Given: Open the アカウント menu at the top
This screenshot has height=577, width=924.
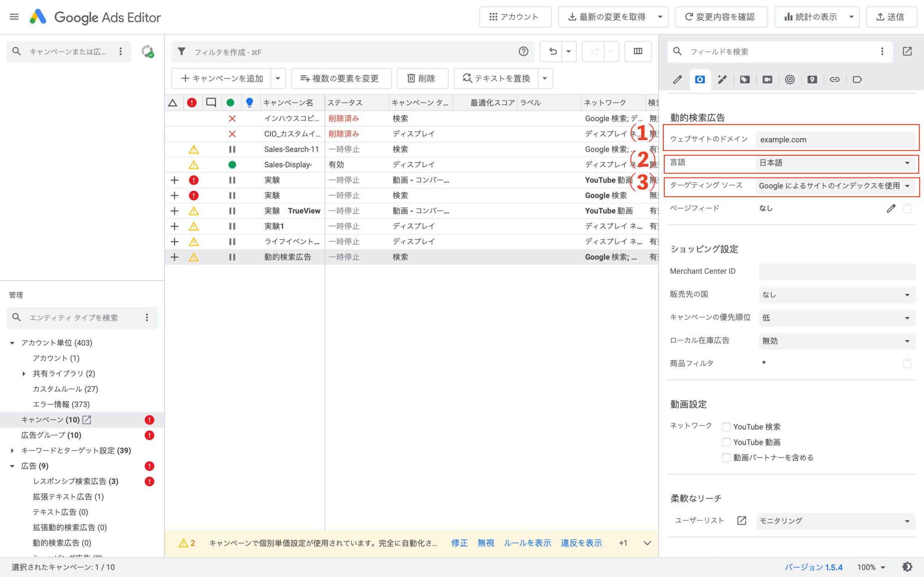Looking at the screenshot, I should point(515,17).
